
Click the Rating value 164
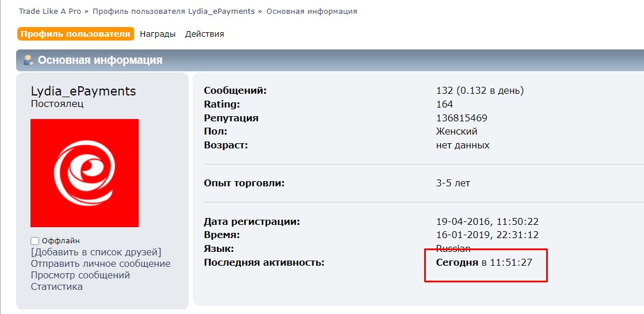(x=444, y=104)
